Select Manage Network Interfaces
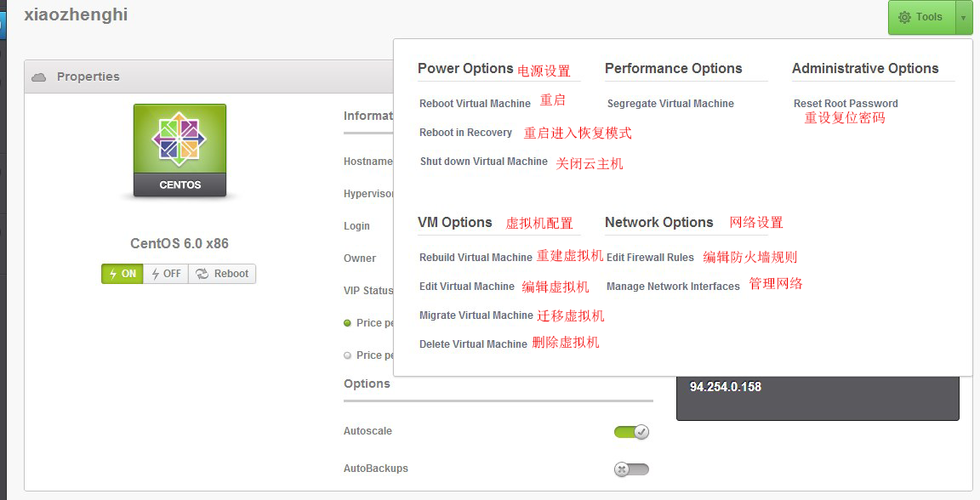 tap(673, 287)
